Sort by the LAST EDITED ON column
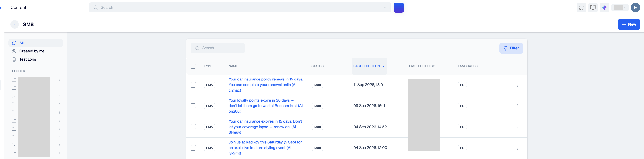The image size is (644, 159). coord(369,66)
